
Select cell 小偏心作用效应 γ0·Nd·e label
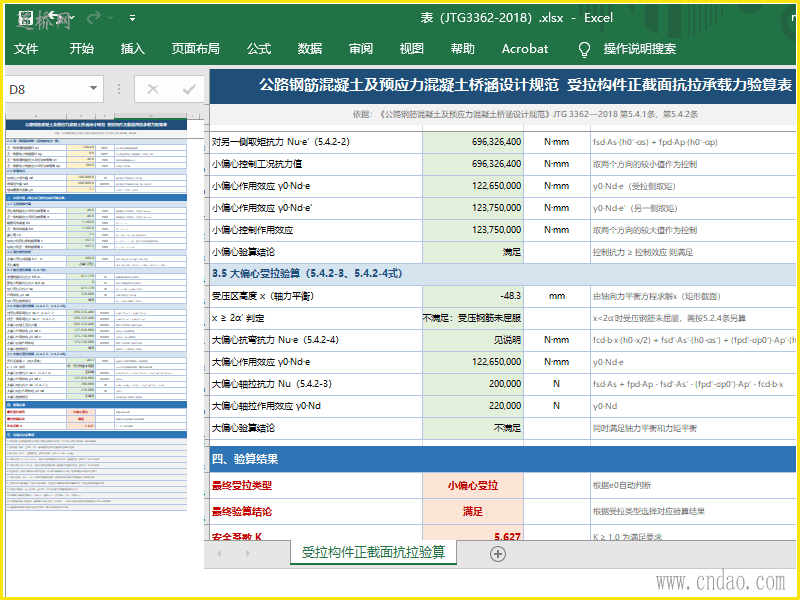click(316, 186)
